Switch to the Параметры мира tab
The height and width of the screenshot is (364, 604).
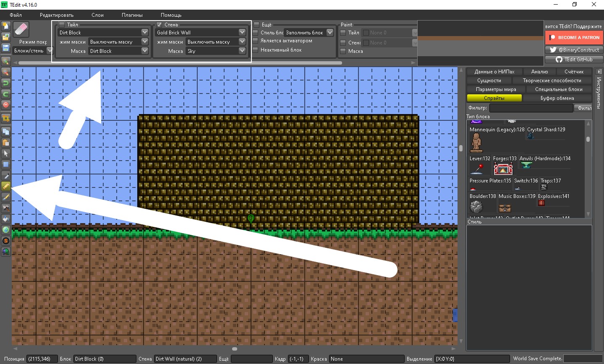[x=496, y=89]
